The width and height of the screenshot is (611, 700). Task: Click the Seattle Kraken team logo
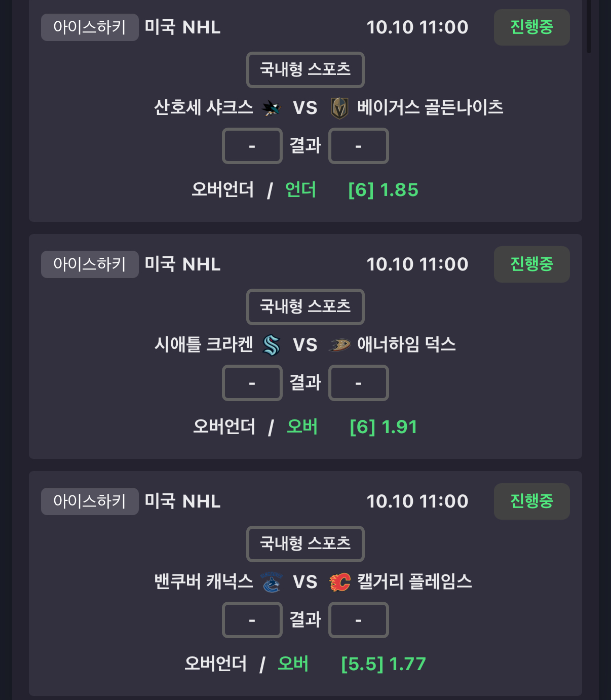coord(271,345)
